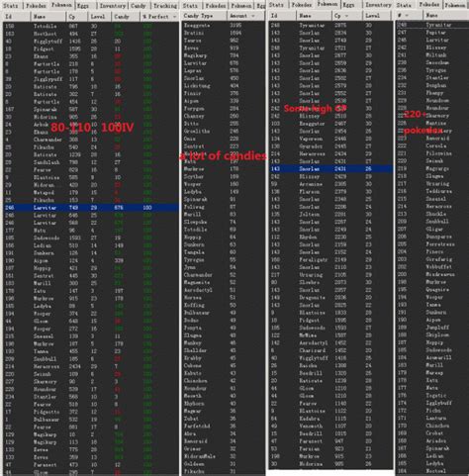Select the Snorlax 450 candy row

(224, 78)
